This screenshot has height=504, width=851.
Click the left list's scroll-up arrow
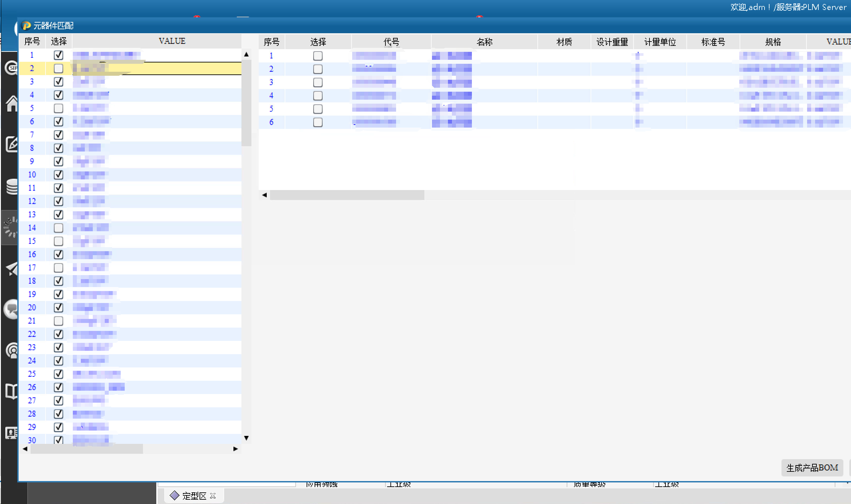tap(246, 54)
